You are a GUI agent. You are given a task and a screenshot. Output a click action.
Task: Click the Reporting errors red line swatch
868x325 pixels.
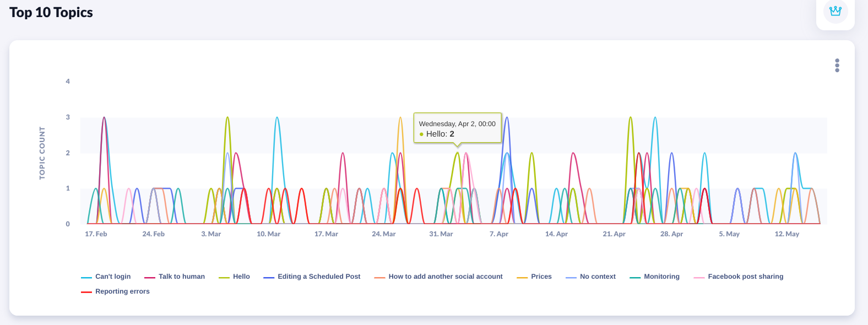(x=86, y=292)
